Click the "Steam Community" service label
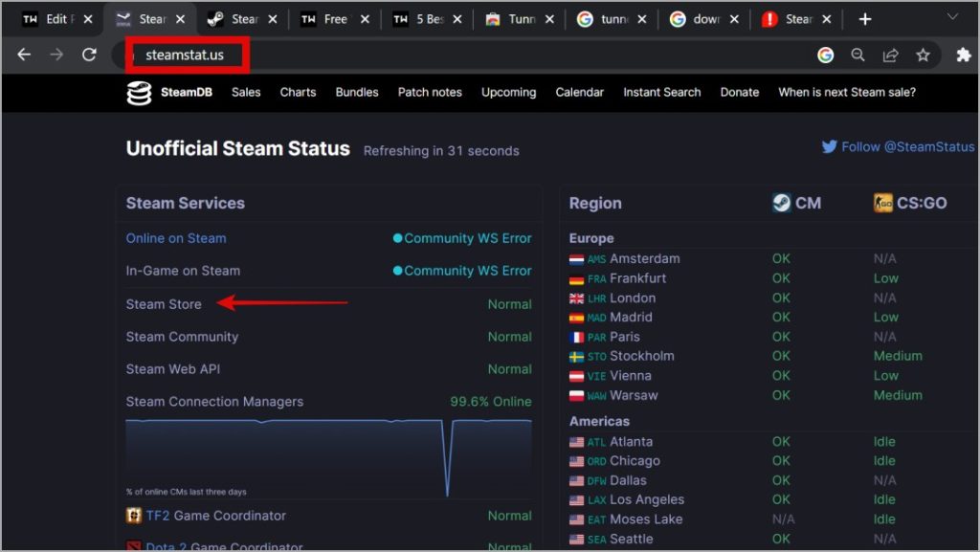Viewport: 980px width, 552px height. coord(182,337)
